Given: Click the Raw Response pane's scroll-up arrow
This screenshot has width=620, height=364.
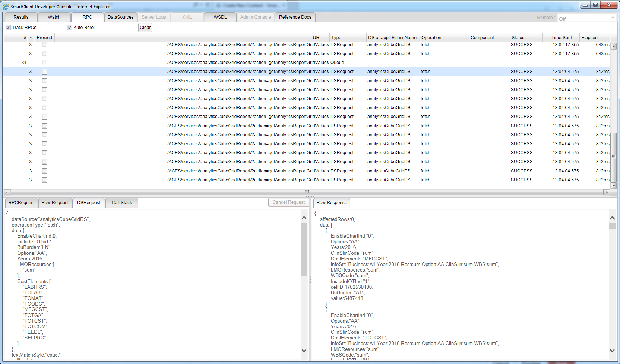Looking at the screenshot, I should point(612,218).
